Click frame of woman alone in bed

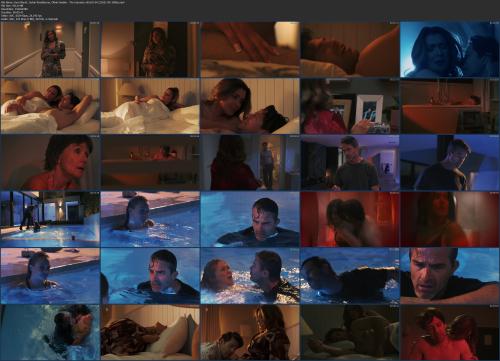tap(150, 106)
